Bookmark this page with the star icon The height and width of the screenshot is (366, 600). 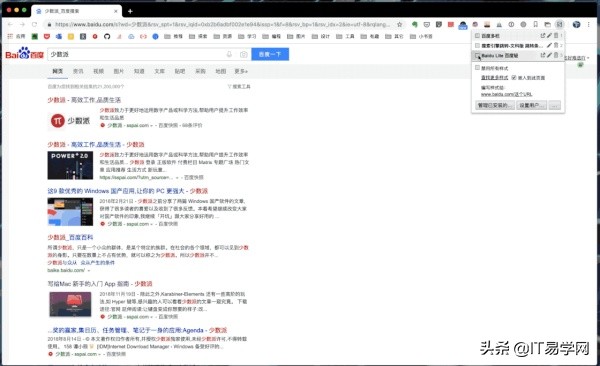(x=399, y=25)
